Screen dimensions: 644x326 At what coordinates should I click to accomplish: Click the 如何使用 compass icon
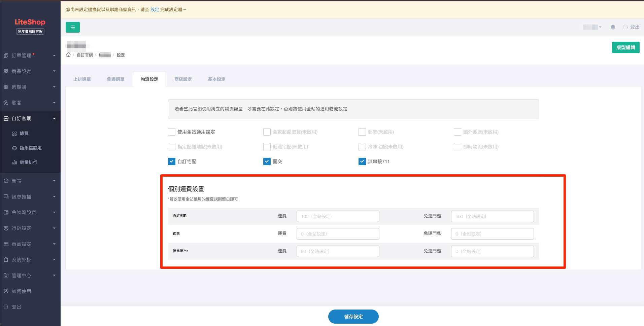point(6,291)
